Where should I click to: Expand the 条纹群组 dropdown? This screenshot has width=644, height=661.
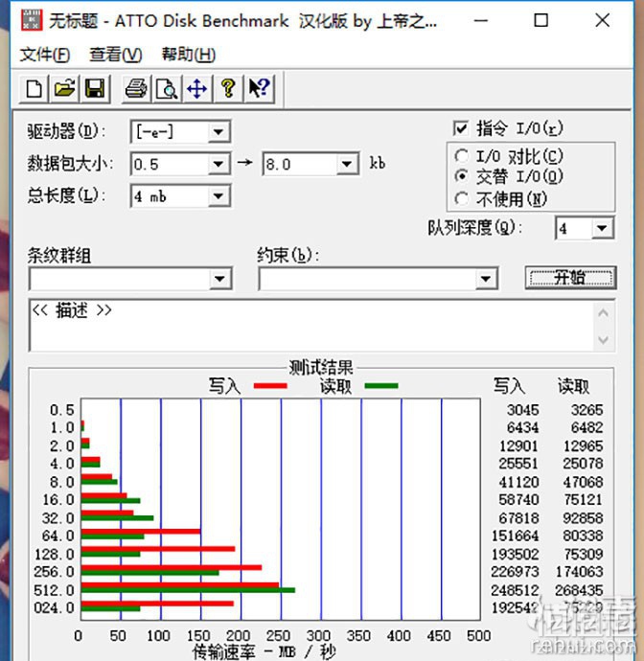tap(219, 279)
